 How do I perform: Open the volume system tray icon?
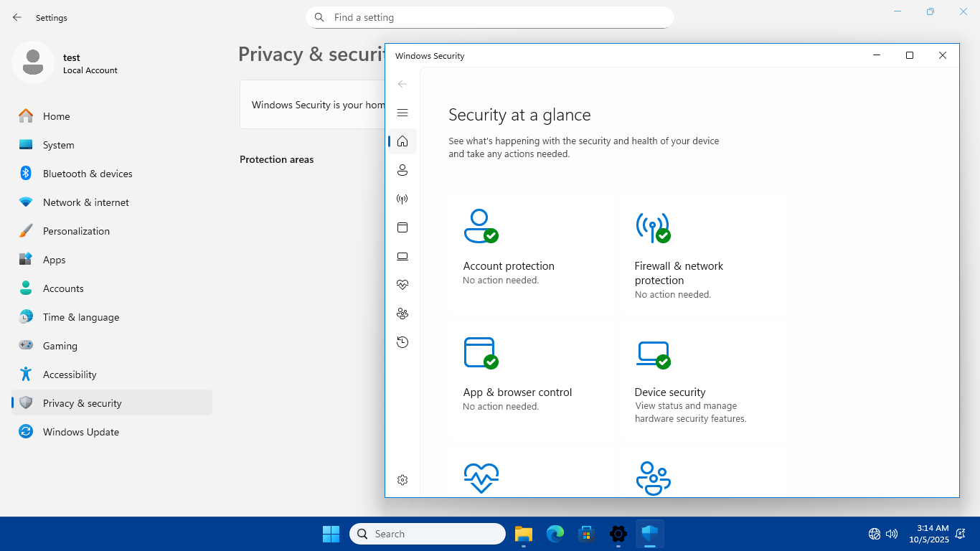pos(892,534)
